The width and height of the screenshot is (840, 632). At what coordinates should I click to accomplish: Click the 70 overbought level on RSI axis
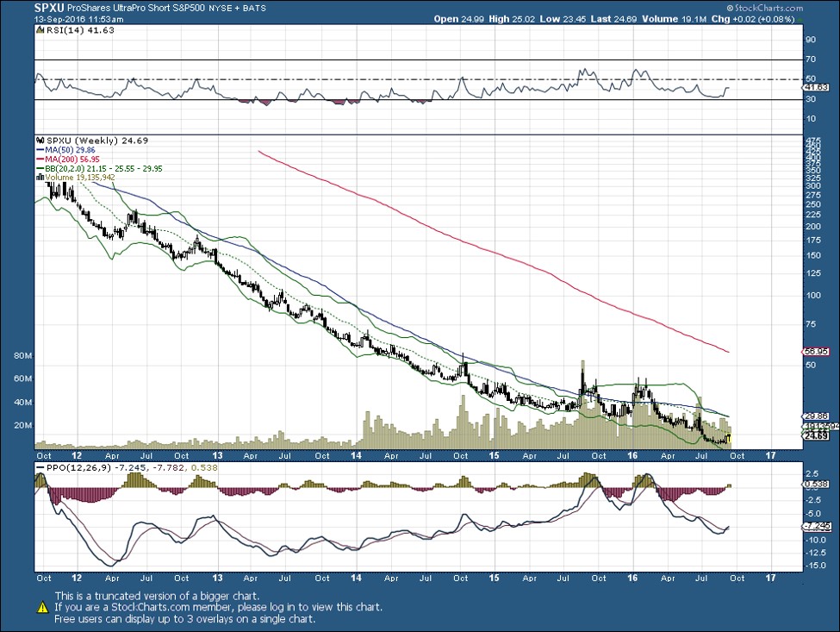(811, 59)
